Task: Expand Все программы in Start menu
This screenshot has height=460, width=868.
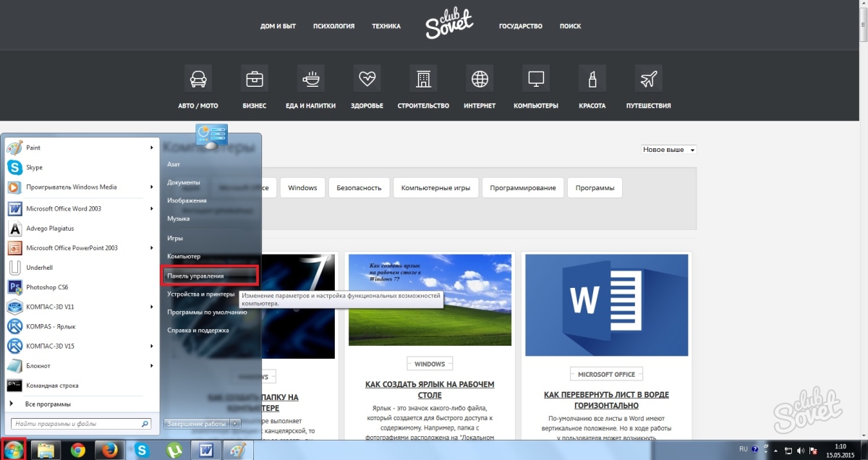Action: click(x=48, y=404)
